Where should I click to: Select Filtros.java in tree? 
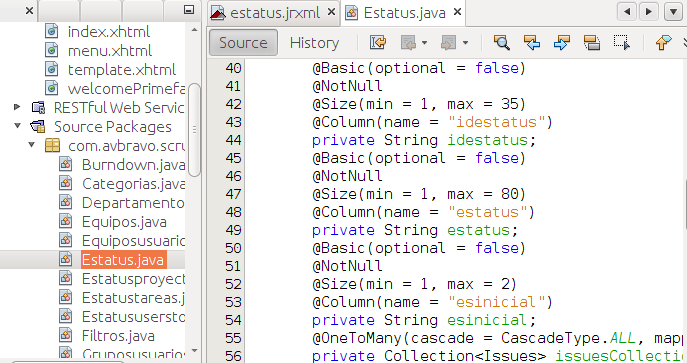(118, 336)
